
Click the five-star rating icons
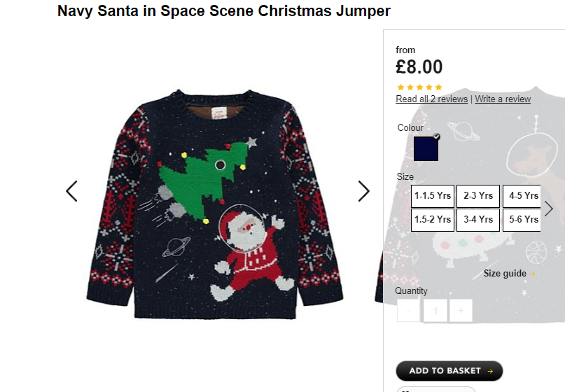pos(419,87)
